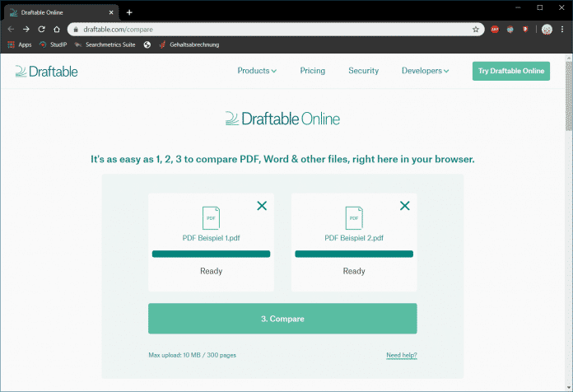Click the PDF Beispiel 1 file icon
573x392 pixels.
[x=212, y=218]
